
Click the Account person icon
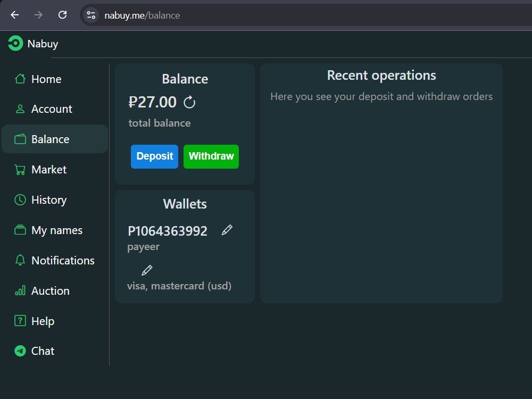tap(20, 109)
